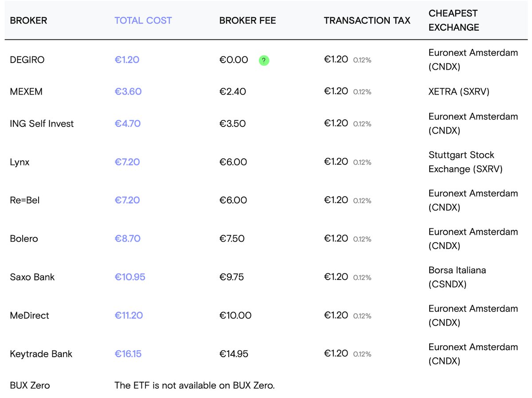Image resolution: width=532 pixels, height=398 pixels.
Task: Click Borsa Italiana (CSNDX) exchange cell
Action: [x=457, y=277]
